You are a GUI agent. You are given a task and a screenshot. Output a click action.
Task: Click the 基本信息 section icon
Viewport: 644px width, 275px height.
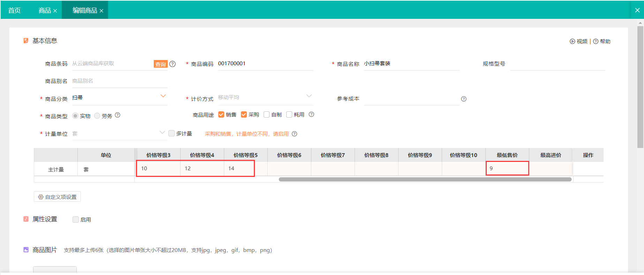[26, 41]
